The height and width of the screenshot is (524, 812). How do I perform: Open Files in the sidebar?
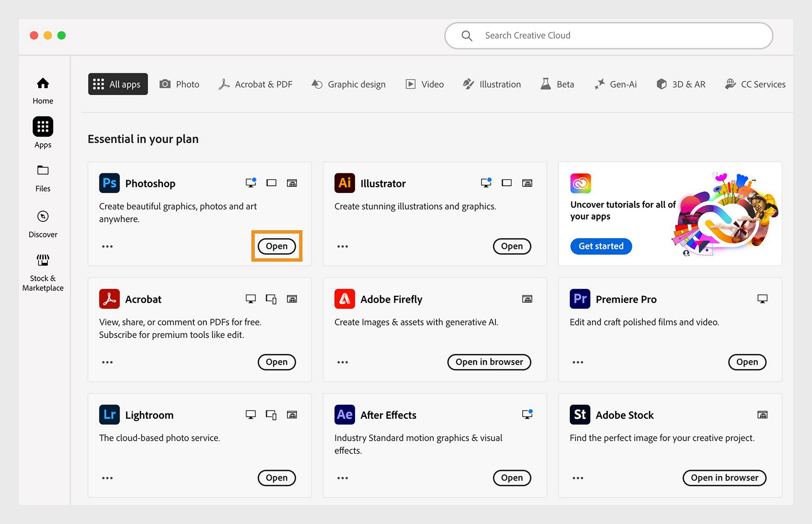tap(43, 178)
